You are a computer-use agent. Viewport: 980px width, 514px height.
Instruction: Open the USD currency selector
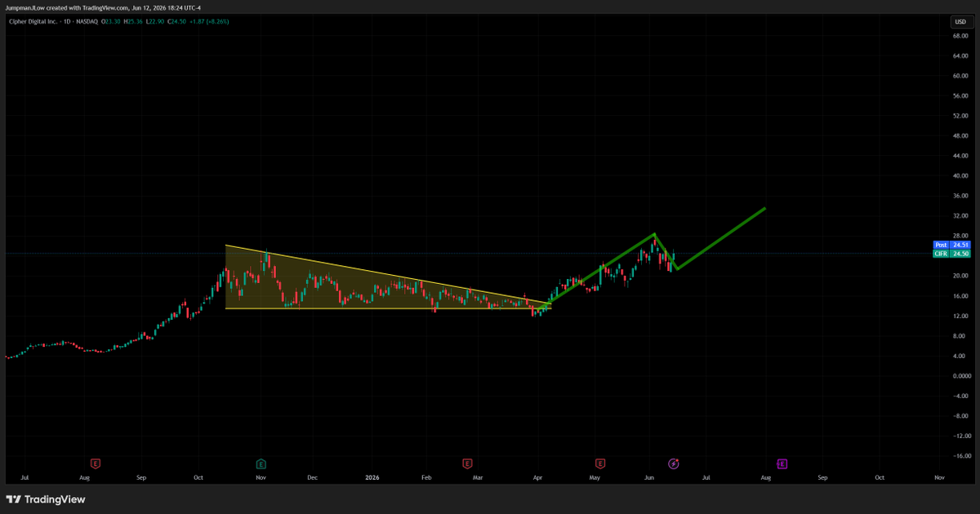click(960, 22)
